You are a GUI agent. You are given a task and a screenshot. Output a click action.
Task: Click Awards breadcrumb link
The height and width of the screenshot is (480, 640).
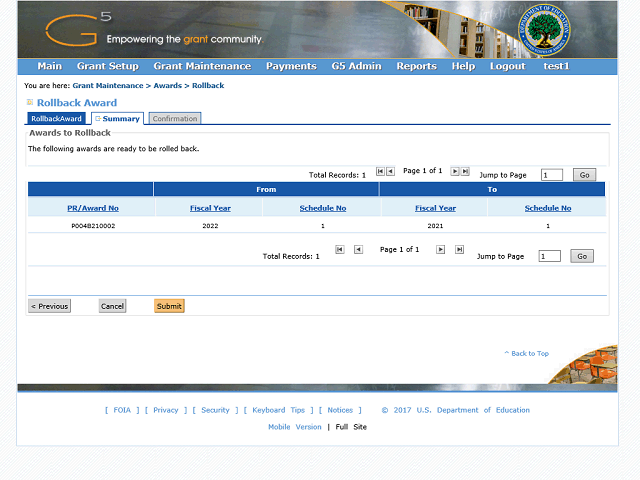167,86
